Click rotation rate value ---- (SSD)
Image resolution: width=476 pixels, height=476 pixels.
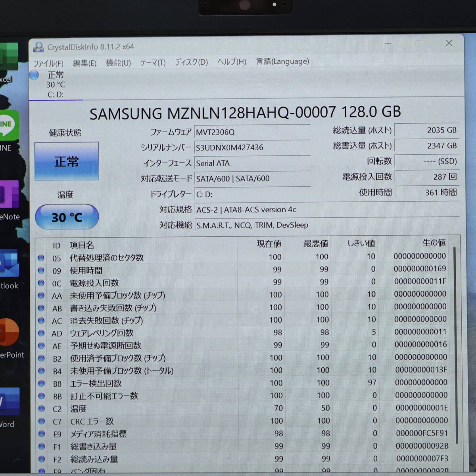coord(427,161)
